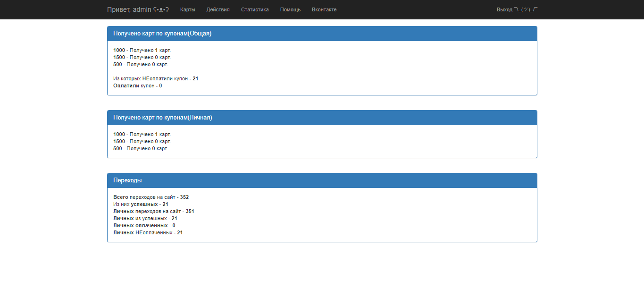Click the 1500 coupon line in Общая panel
Image resolution: width=644 pixels, height=282 pixels.
(x=142, y=57)
